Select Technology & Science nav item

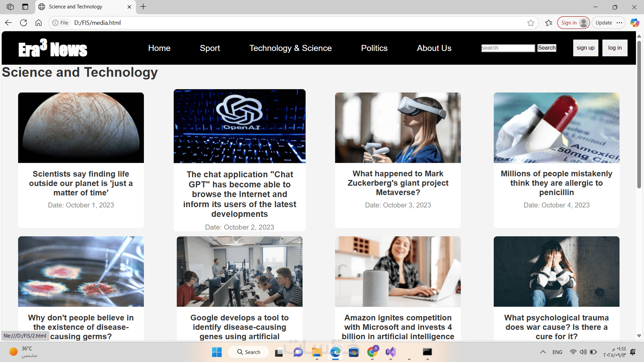(x=290, y=48)
